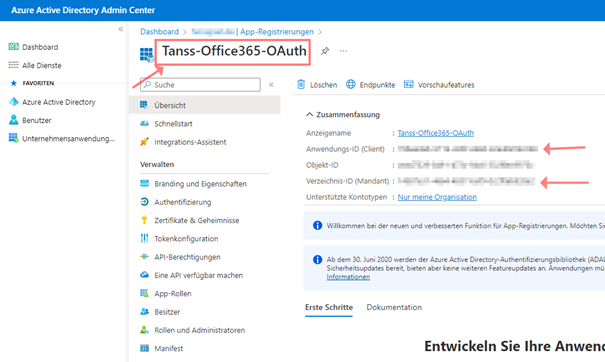Click the Löschen trash icon

(301, 84)
